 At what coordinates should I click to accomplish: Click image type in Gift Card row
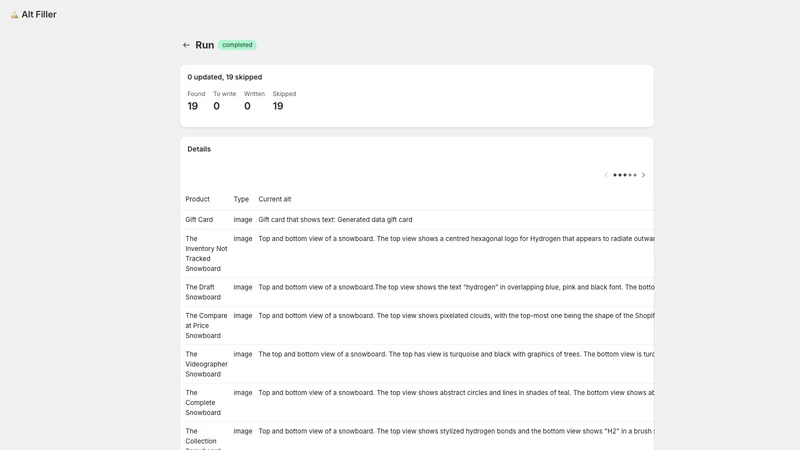click(x=243, y=219)
